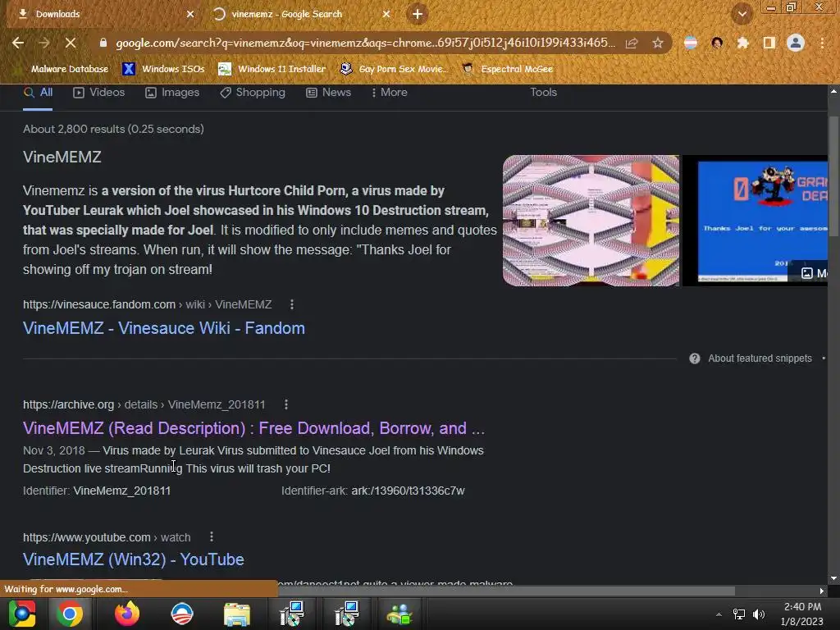Screen dimensions: 840x630
Task: Open the Espectral McGee bookmark
Action: [507, 69]
